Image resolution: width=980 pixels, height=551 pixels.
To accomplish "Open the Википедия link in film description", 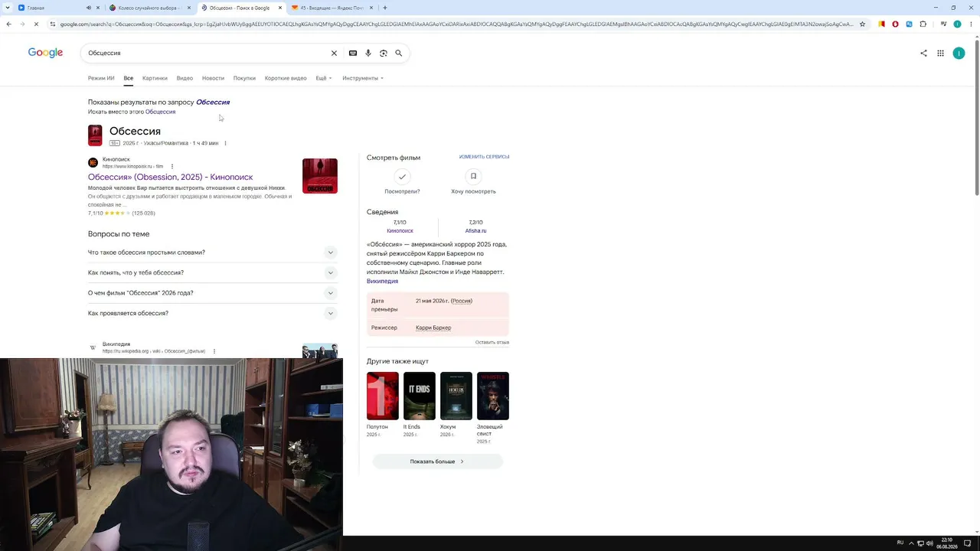I will pyautogui.click(x=382, y=282).
